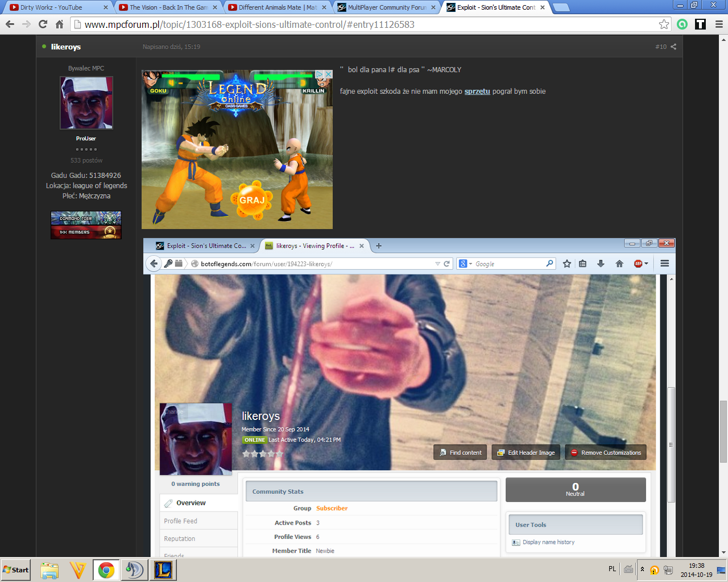This screenshot has width=728, height=582.
Task: Open AdChoices triangle icon on the ad
Action: pyautogui.click(x=320, y=74)
